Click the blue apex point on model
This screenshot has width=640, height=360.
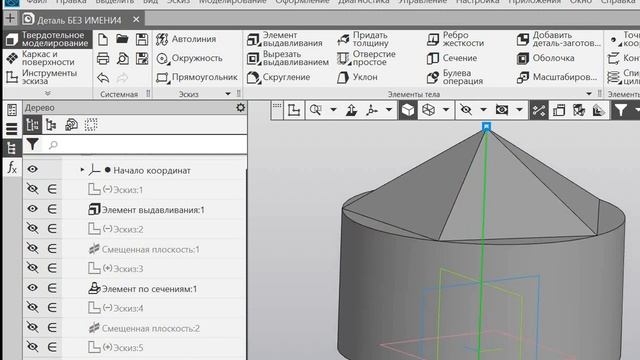tap(486, 127)
